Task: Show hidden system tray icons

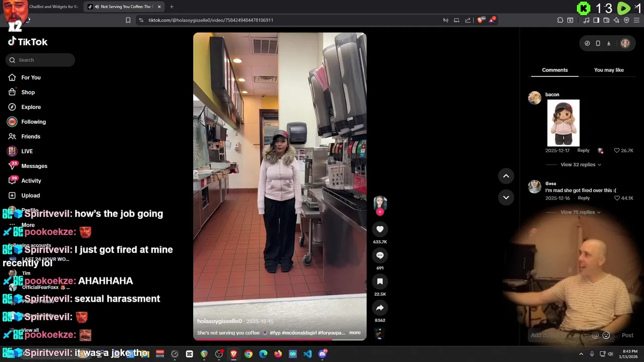Action: pyautogui.click(x=581, y=354)
